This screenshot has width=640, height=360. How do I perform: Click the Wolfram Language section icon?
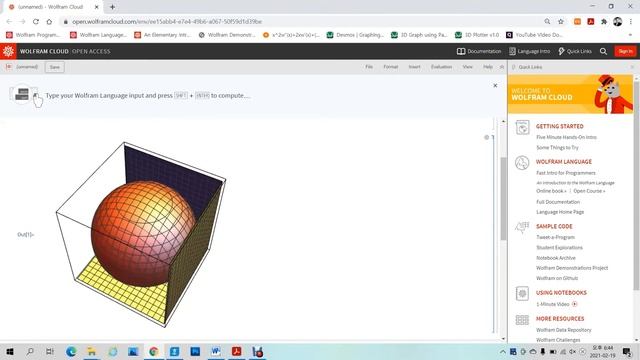click(x=522, y=163)
